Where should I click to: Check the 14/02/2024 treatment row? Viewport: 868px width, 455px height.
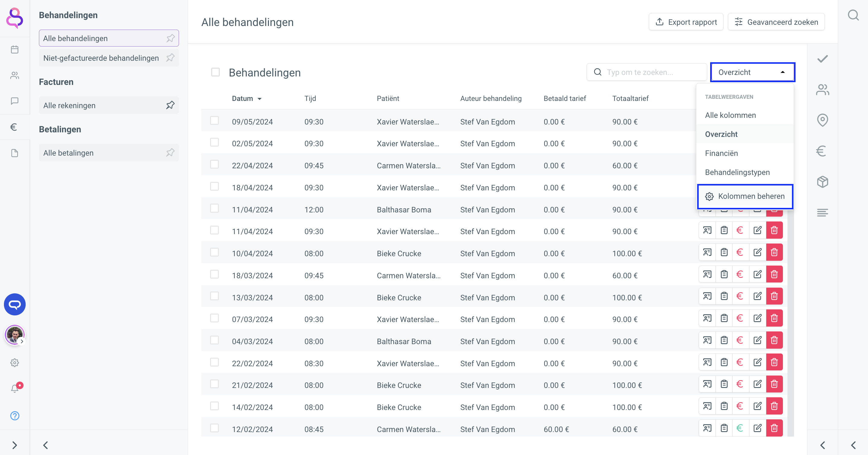[214, 406]
